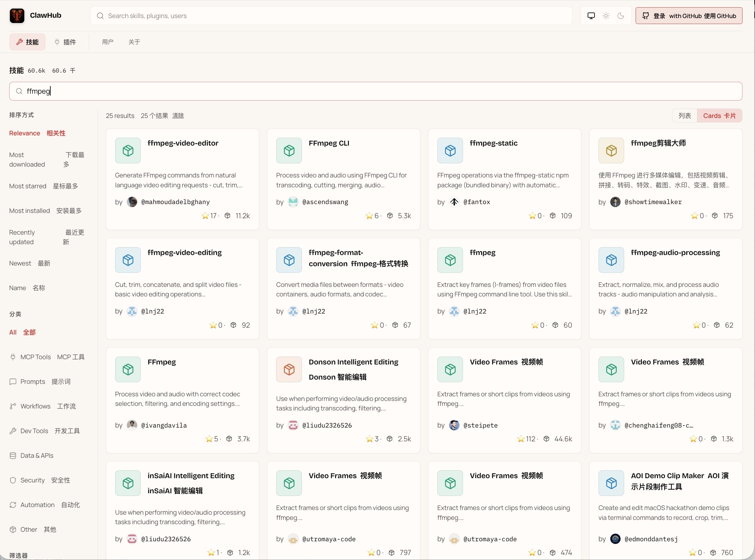Click the ffmpeg-static package icon

click(x=450, y=151)
